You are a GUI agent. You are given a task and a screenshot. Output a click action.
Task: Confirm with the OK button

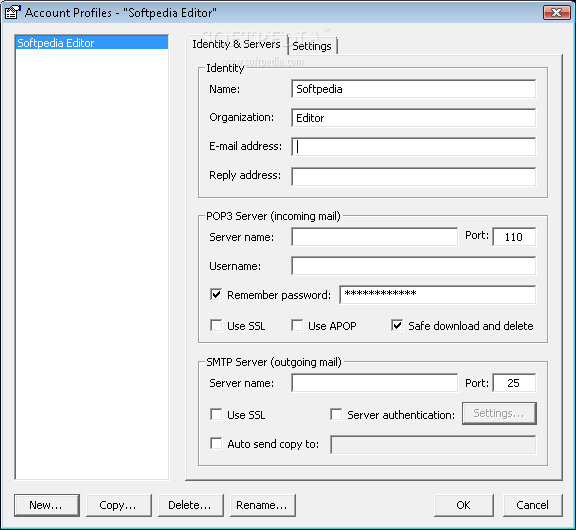pyautogui.click(x=464, y=505)
